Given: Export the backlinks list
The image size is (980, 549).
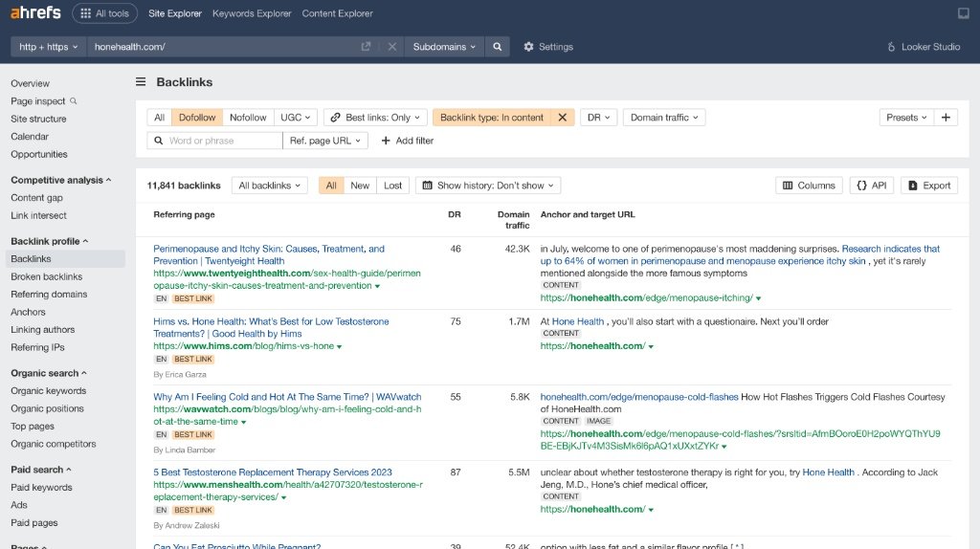Looking at the screenshot, I should [929, 186].
